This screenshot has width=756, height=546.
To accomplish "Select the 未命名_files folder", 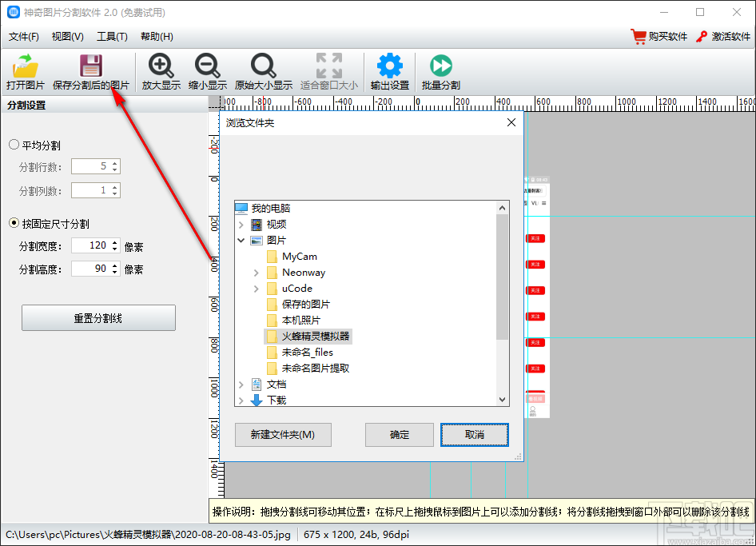I will [x=307, y=352].
